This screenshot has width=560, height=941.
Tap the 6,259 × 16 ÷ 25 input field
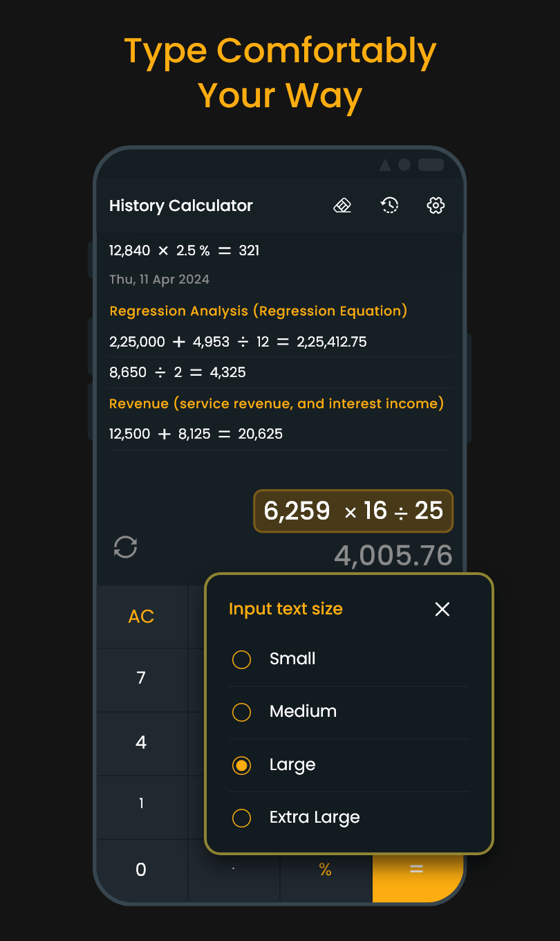[353, 511]
